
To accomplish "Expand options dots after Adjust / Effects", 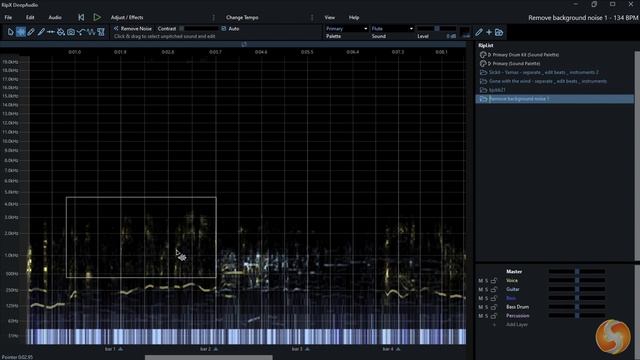I will click(213, 18).
